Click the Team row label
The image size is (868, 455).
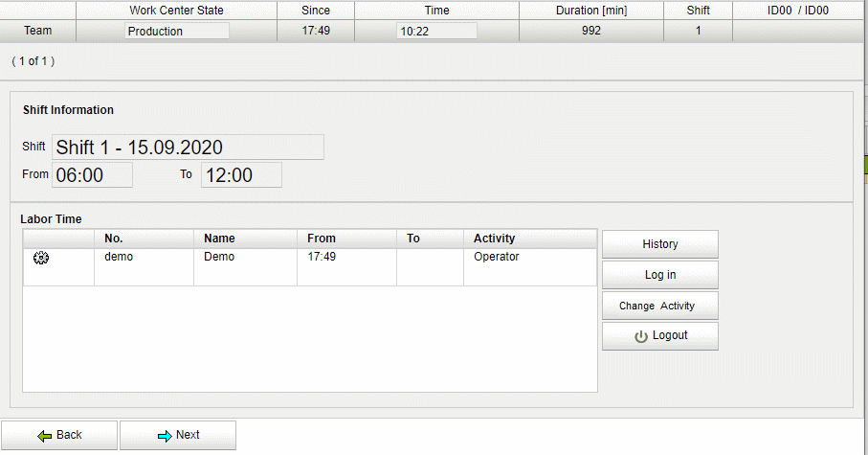coord(37,31)
